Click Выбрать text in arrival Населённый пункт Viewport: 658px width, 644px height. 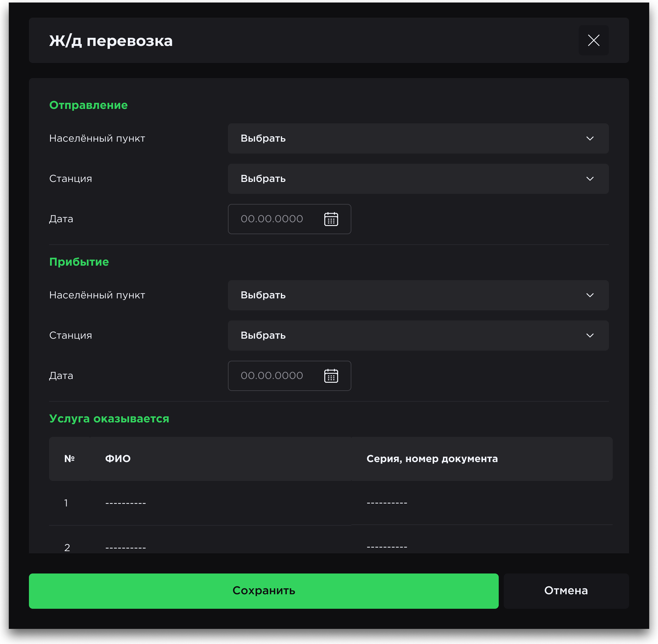263,295
